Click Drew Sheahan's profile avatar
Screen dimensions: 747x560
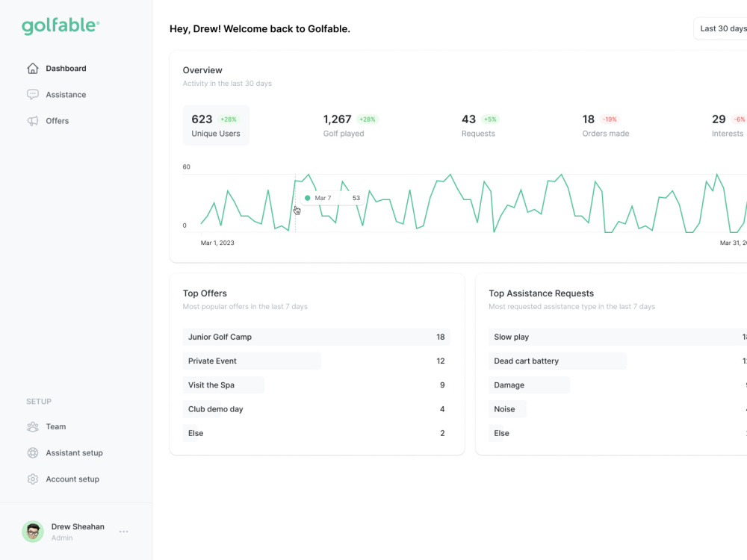pos(33,531)
